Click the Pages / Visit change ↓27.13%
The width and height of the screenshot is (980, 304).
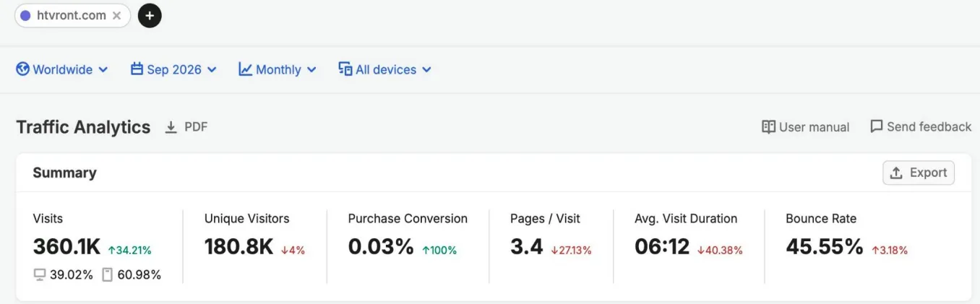pyautogui.click(x=571, y=251)
